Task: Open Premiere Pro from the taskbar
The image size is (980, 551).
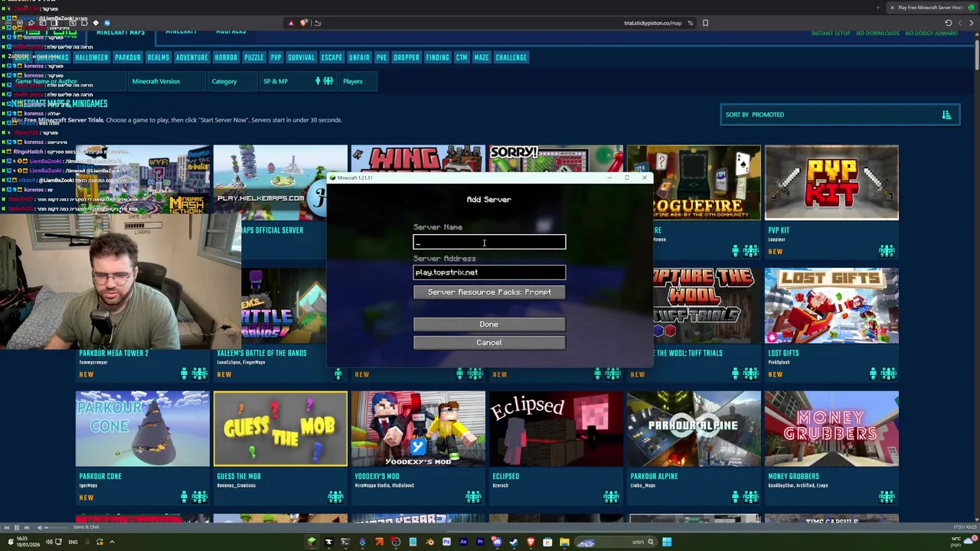Action: pyautogui.click(x=480, y=542)
